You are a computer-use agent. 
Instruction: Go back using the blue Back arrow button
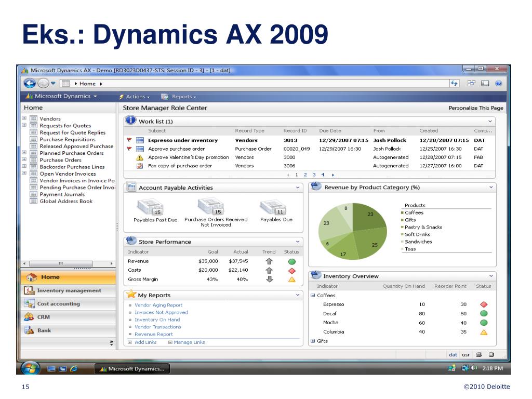coord(30,84)
